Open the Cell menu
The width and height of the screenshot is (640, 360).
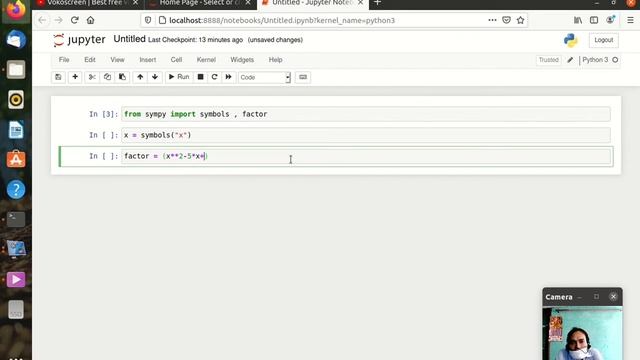[176, 60]
